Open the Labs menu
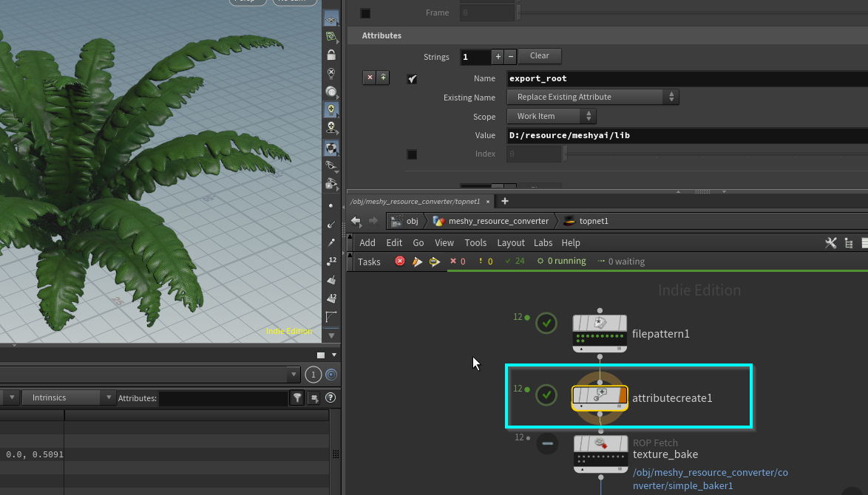 point(543,243)
